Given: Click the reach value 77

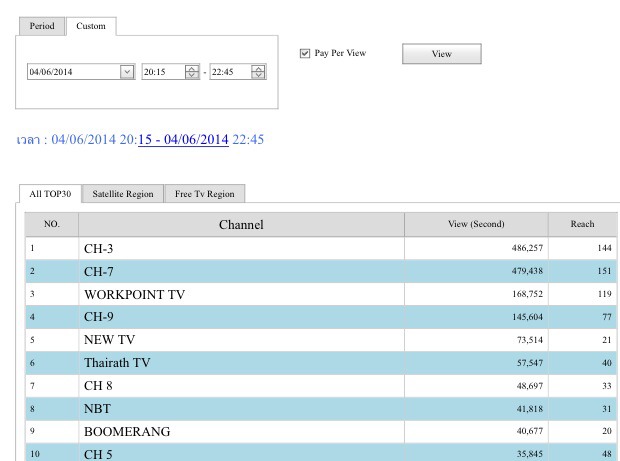Looking at the screenshot, I should coord(607,317).
